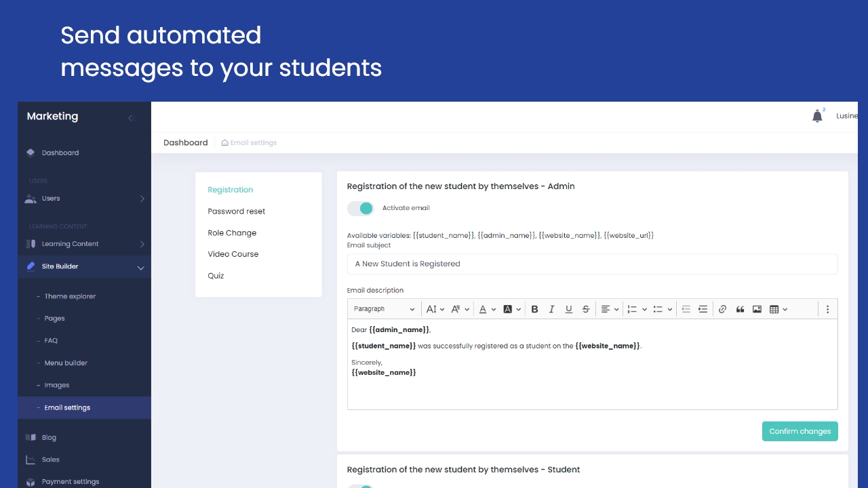Insert an image into the email description
The width and height of the screenshot is (868, 488).
757,309
